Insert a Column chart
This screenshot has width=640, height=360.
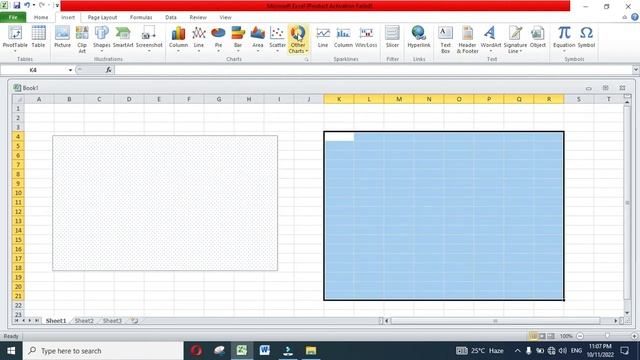(178, 39)
